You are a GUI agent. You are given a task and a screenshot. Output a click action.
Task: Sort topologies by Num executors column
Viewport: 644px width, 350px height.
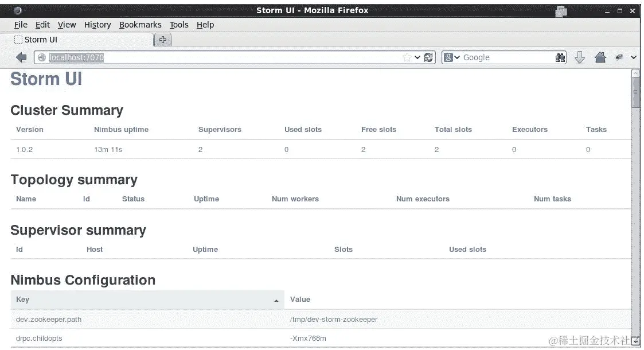tap(423, 199)
